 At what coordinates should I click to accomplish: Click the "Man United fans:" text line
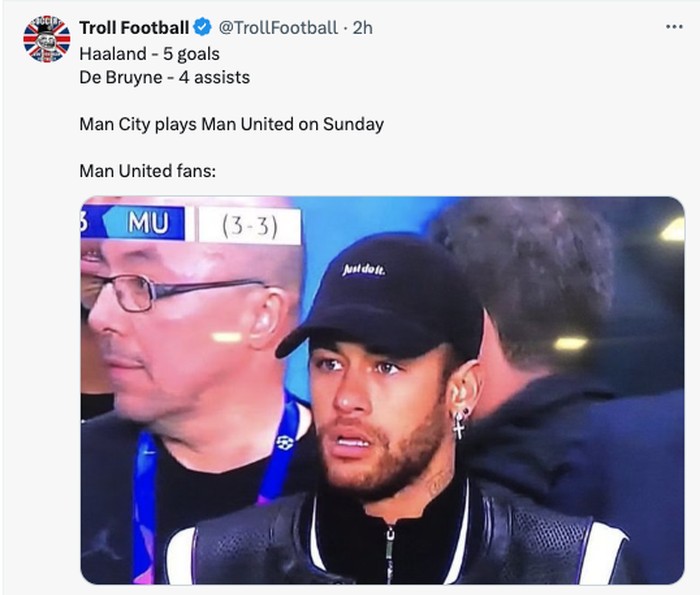pos(147,172)
